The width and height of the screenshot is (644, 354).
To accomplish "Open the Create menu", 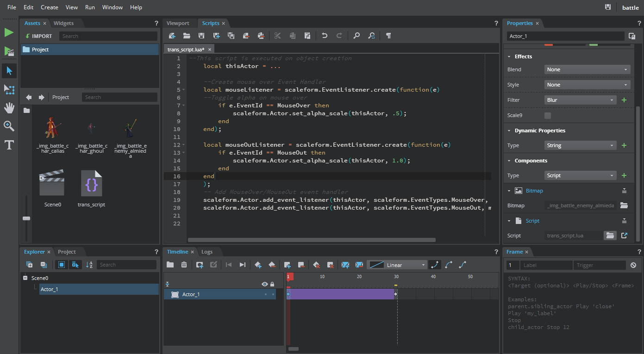I will 50,7.
